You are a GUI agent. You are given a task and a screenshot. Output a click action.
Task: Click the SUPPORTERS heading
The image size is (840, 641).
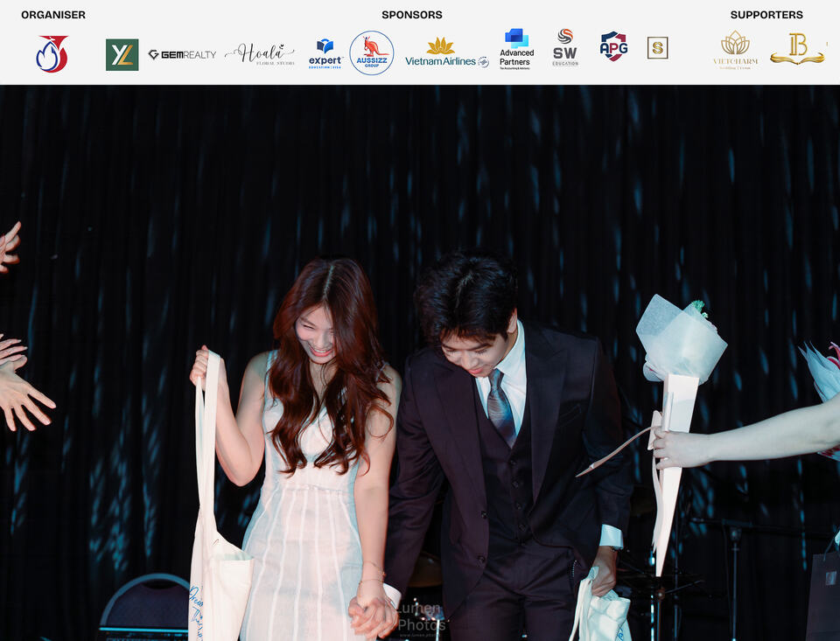766,15
